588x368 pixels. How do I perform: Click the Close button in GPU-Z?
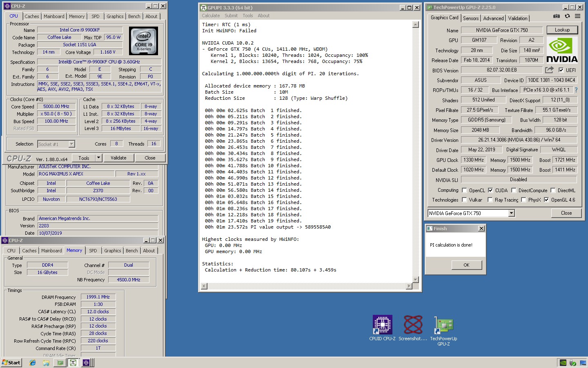coord(566,213)
